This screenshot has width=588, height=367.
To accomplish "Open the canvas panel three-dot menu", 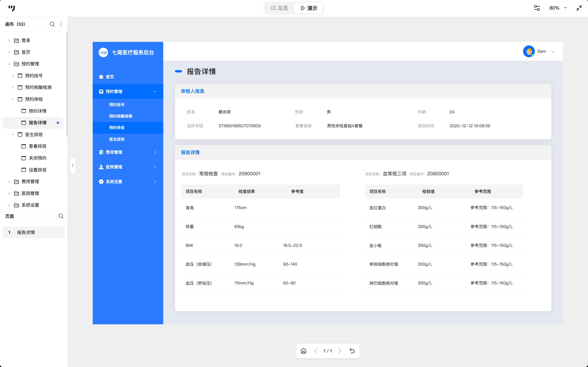I will (x=61, y=24).
